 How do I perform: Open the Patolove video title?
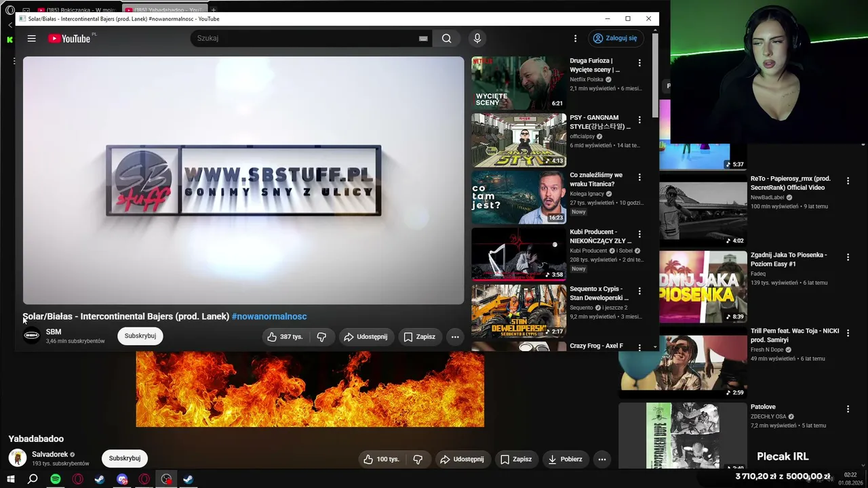(763, 407)
